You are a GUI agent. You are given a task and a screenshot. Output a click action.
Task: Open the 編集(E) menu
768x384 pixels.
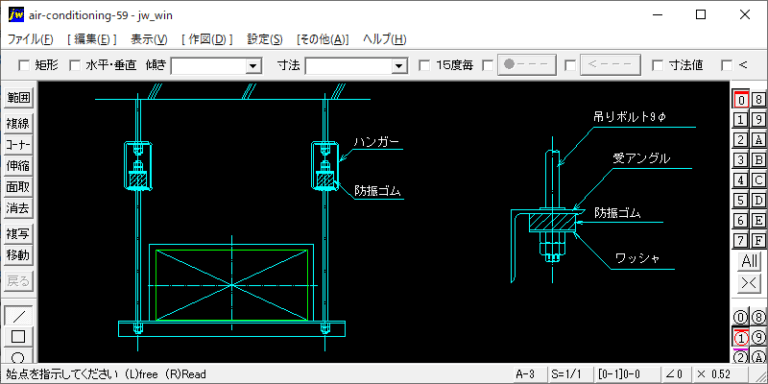92,40
